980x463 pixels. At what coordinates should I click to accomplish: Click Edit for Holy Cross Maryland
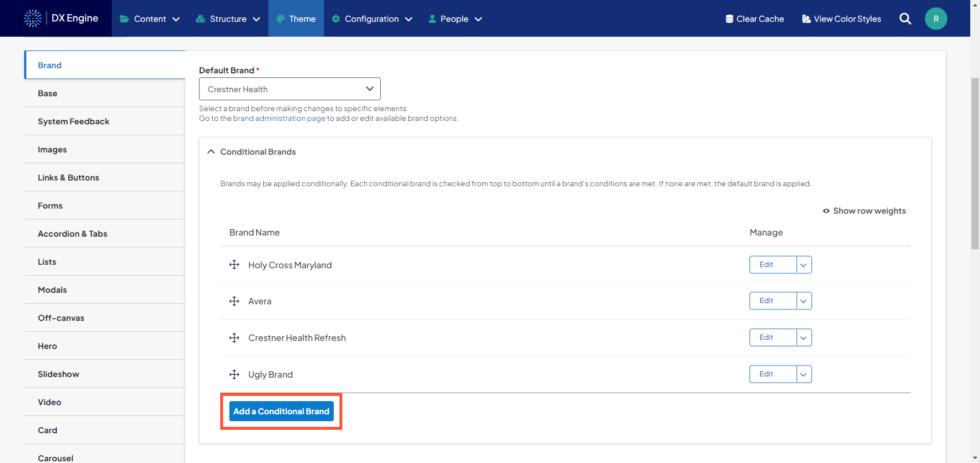point(772,265)
